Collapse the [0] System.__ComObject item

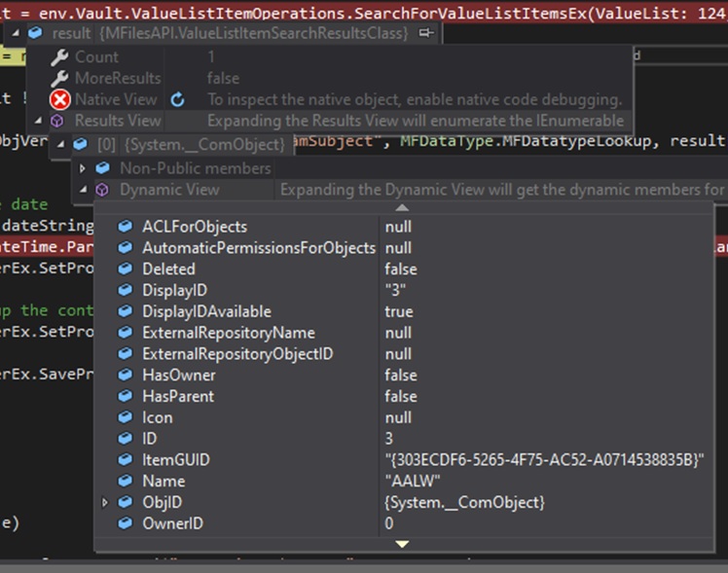(60, 144)
